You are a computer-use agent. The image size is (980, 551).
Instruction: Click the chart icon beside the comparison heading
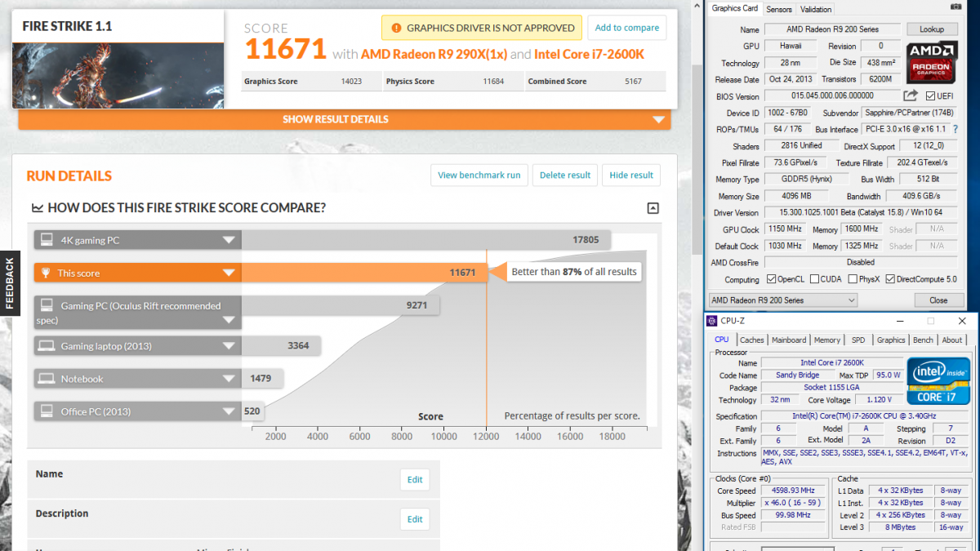[x=38, y=208]
